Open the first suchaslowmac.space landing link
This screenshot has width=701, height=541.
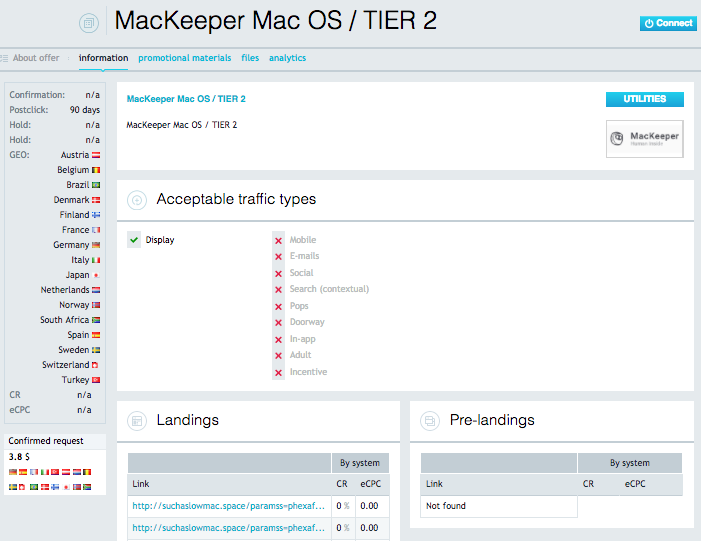coord(228,506)
